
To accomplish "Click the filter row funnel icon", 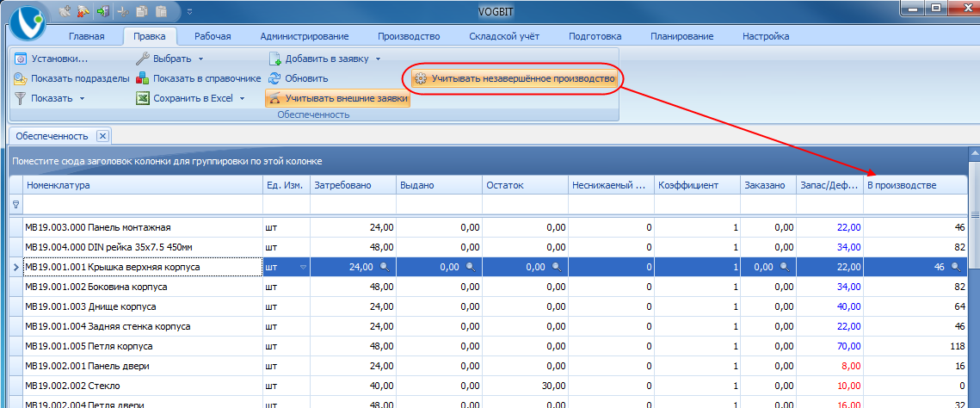I will [x=15, y=204].
